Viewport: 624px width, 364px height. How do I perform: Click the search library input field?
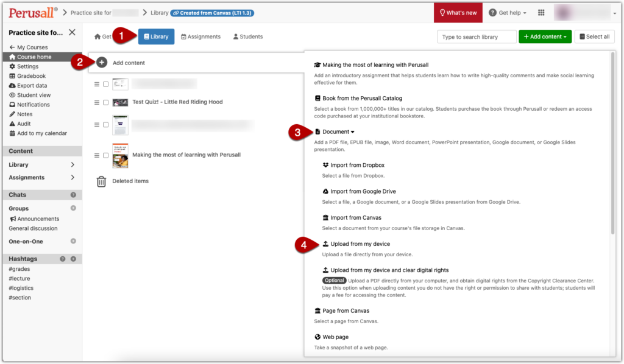click(477, 37)
